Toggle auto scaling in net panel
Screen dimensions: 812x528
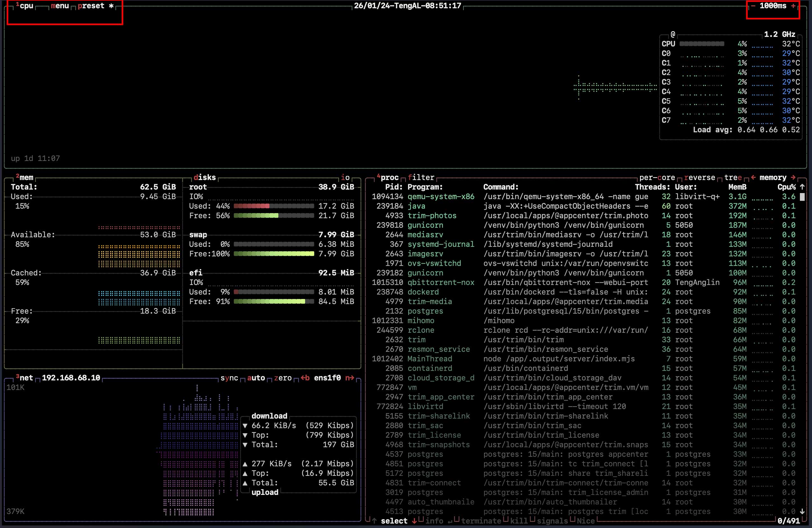pos(256,378)
